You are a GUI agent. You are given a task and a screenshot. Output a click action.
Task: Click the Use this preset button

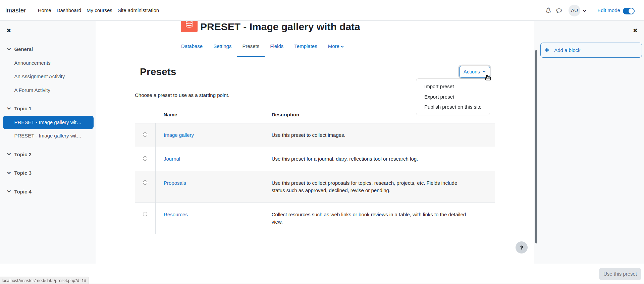click(620, 274)
